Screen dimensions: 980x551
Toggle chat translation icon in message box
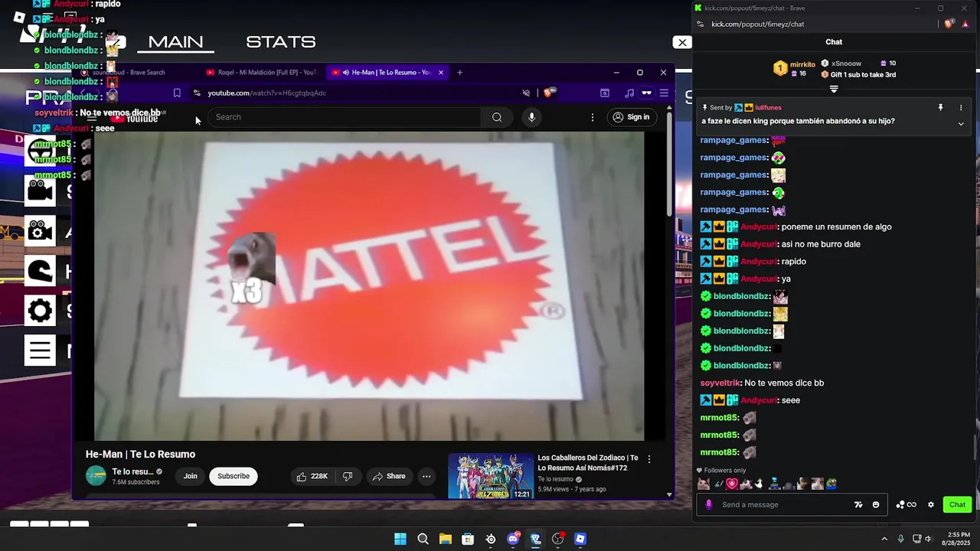point(858,504)
